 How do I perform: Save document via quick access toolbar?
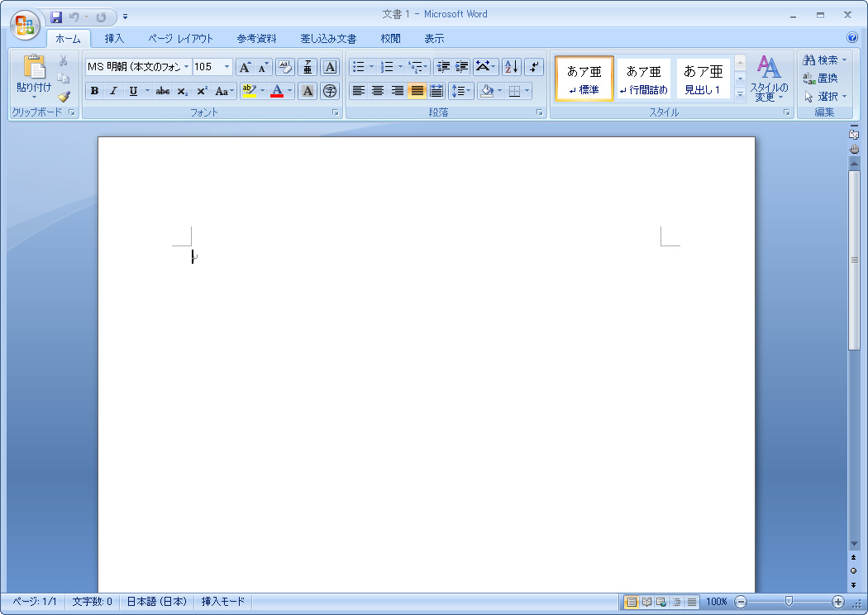(x=56, y=17)
